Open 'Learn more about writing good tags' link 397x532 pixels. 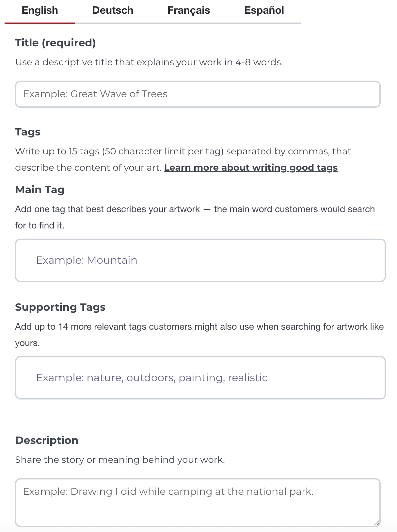(251, 167)
